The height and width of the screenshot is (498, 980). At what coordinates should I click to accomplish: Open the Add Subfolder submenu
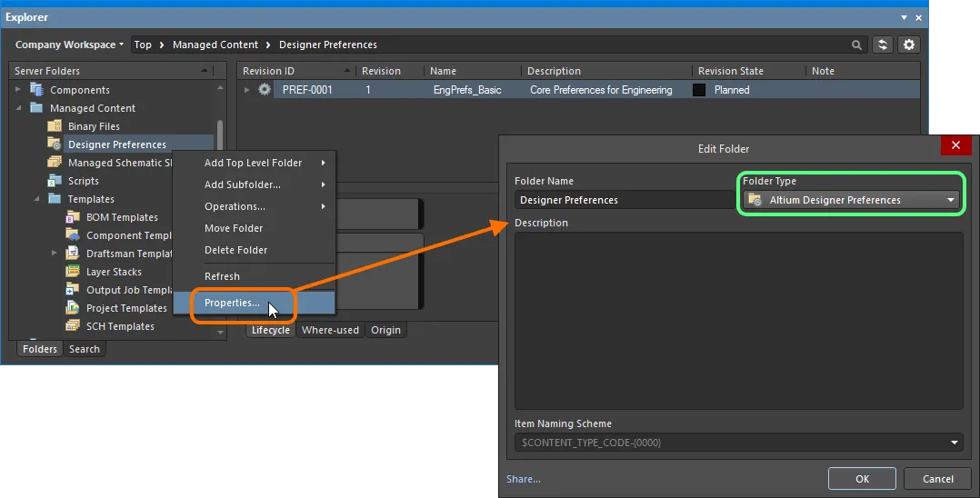(254, 184)
